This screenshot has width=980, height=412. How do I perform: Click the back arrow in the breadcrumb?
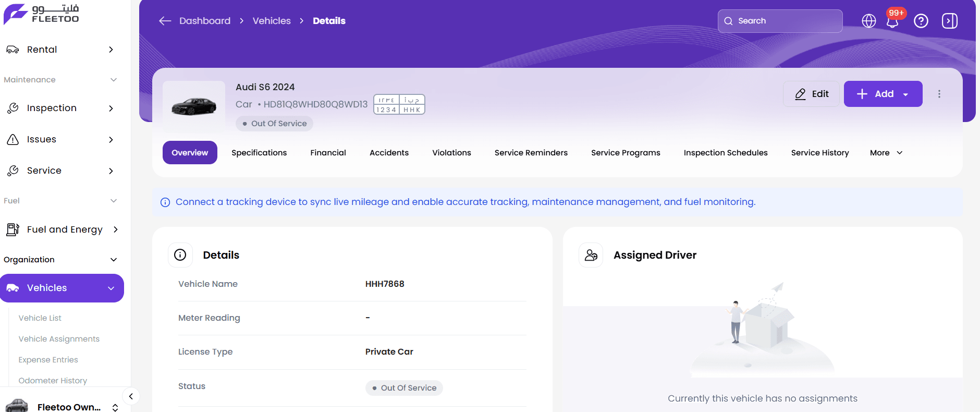click(165, 21)
